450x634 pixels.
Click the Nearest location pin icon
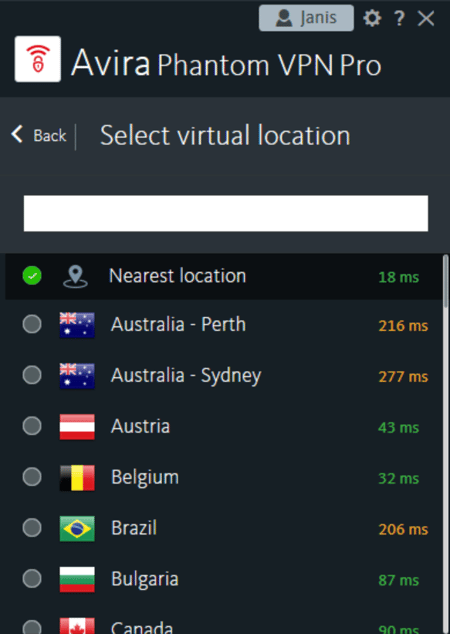coord(75,277)
